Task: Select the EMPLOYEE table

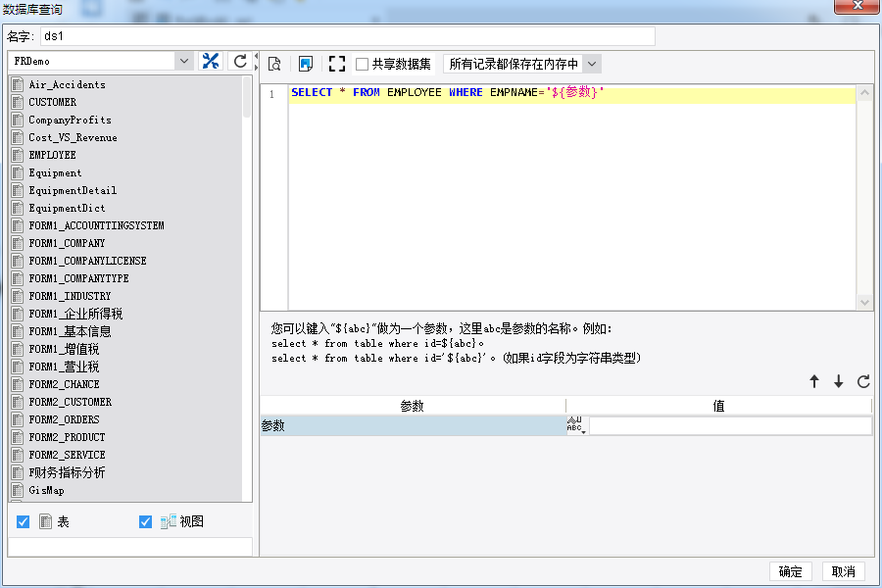Action: [52, 155]
